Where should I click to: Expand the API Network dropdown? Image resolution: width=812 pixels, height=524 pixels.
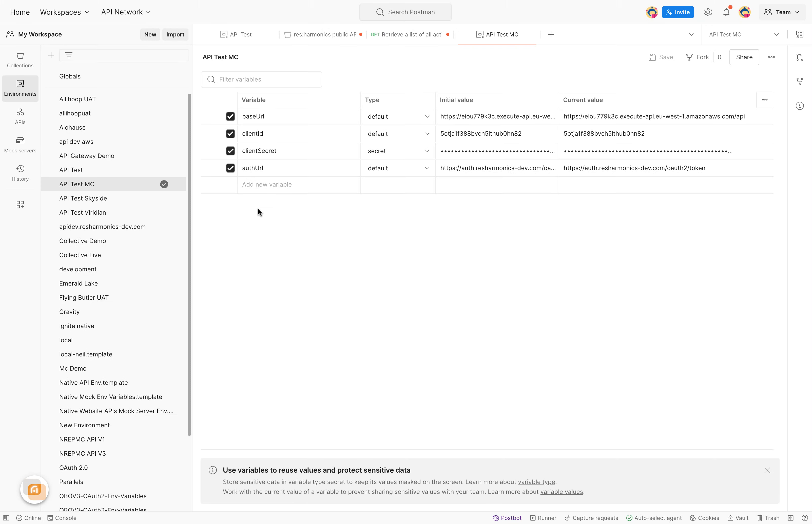point(126,12)
